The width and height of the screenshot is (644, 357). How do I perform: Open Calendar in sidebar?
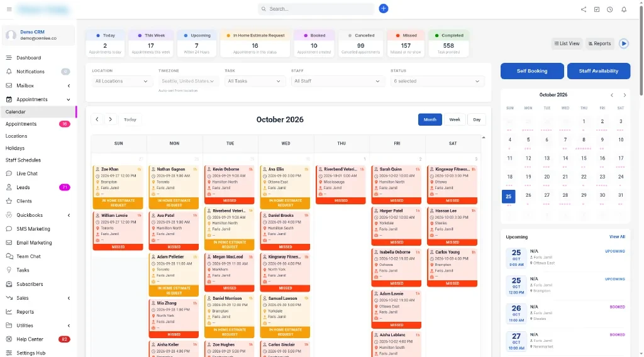click(38, 112)
